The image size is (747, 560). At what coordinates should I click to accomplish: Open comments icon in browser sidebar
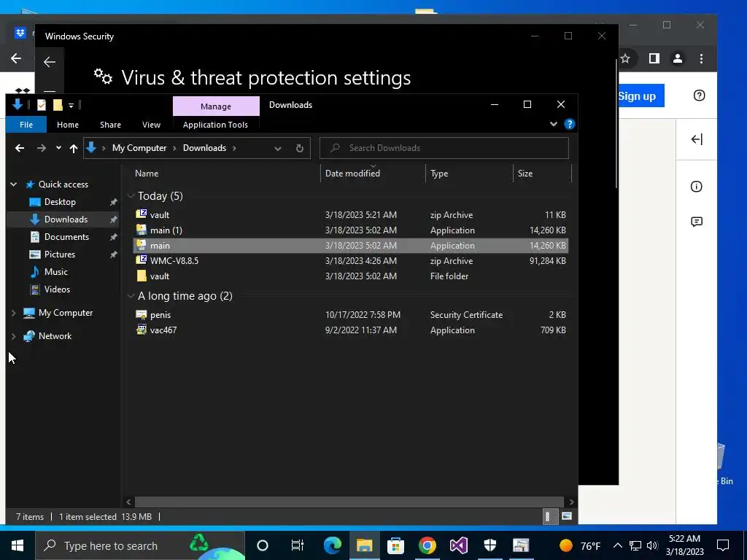click(697, 222)
